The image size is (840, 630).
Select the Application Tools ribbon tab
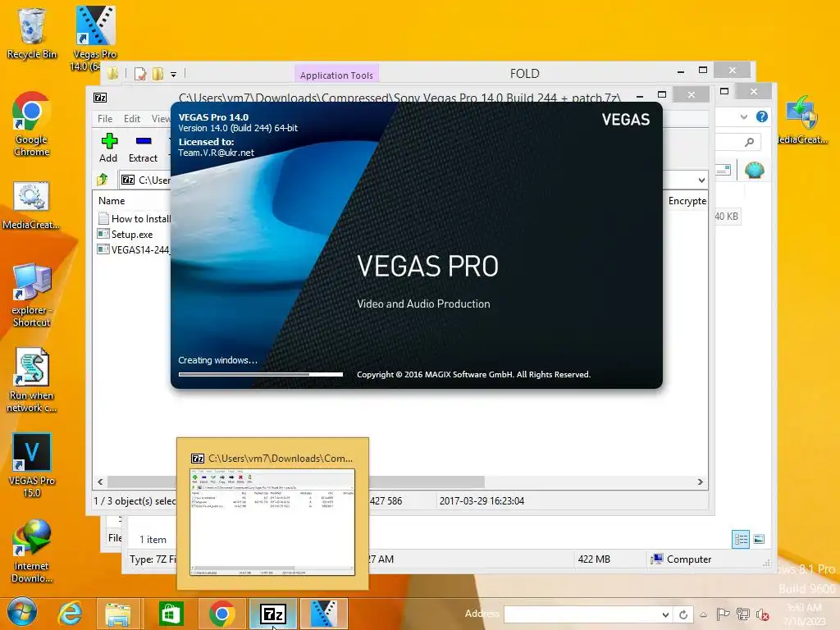pyautogui.click(x=336, y=75)
